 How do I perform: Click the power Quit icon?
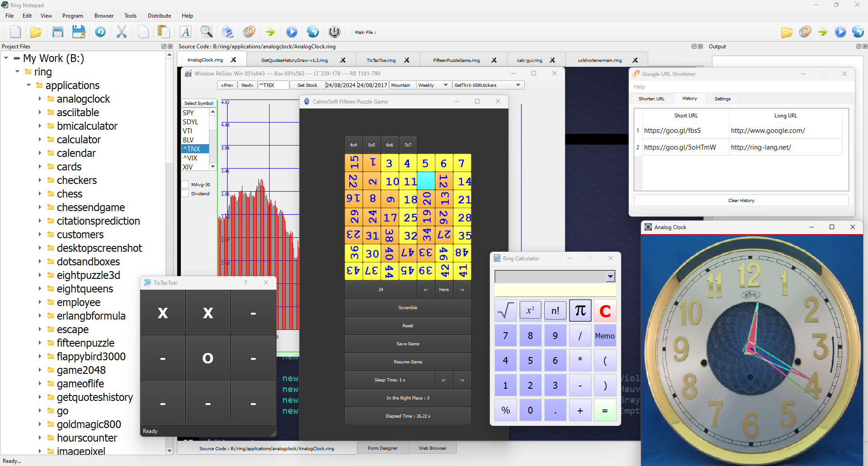[334, 32]
